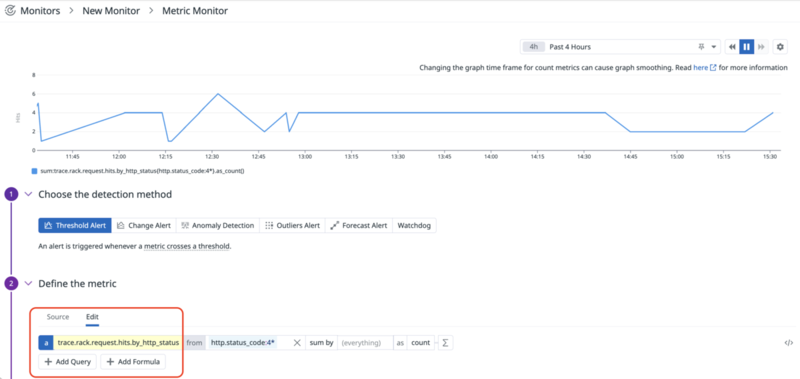Select Change Alert detection method

[x=144, y=225]
